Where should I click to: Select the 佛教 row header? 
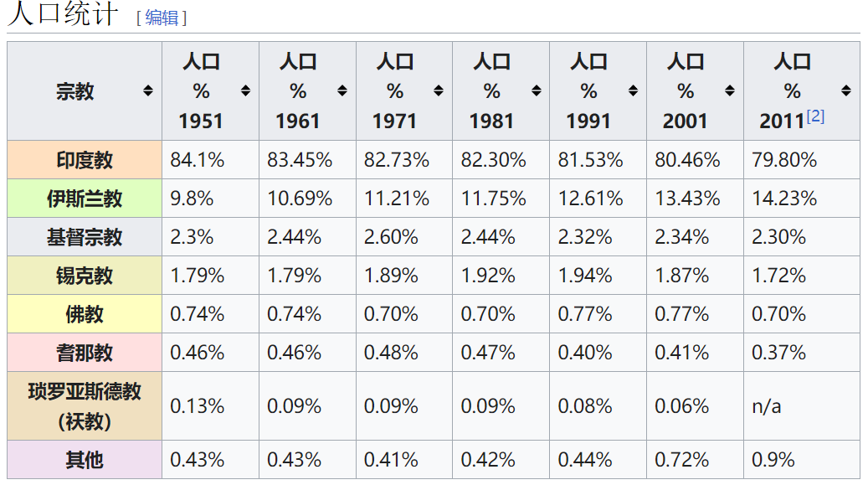click(85, 314)
